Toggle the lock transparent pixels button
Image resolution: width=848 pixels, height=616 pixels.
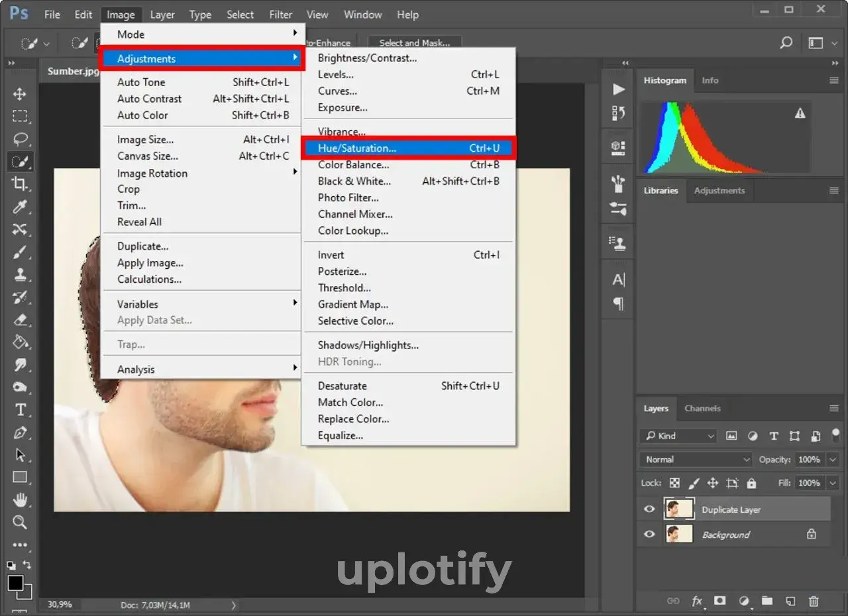click(x=674, y=483)
